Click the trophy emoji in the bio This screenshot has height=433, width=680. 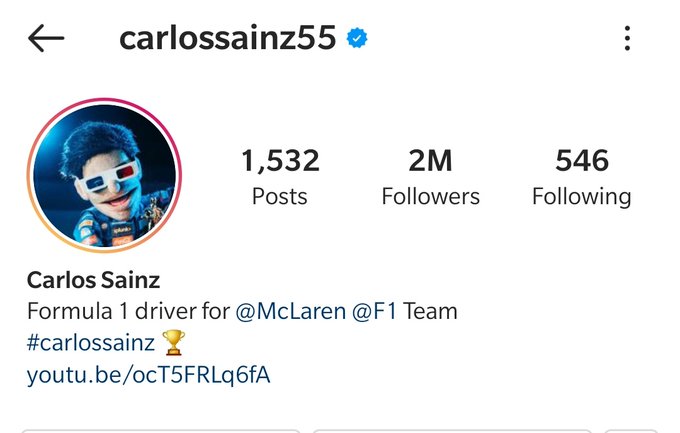pyautogui.click(x=173, y=342)
